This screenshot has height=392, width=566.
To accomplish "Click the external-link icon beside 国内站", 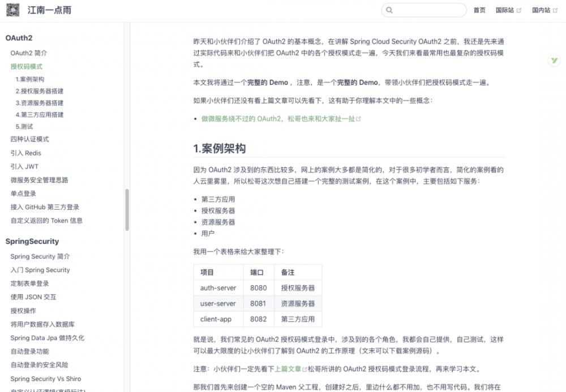I will pyautogui.click(x=555, y=10).
